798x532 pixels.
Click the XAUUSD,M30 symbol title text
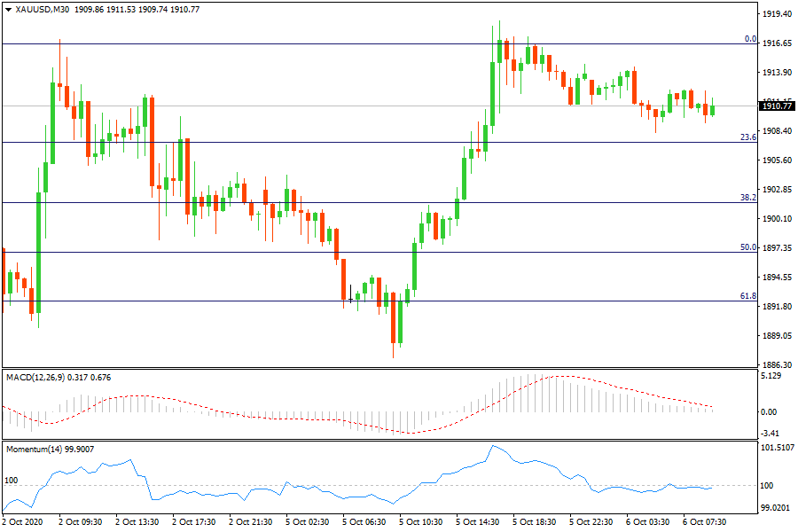[x=43, y=9]
